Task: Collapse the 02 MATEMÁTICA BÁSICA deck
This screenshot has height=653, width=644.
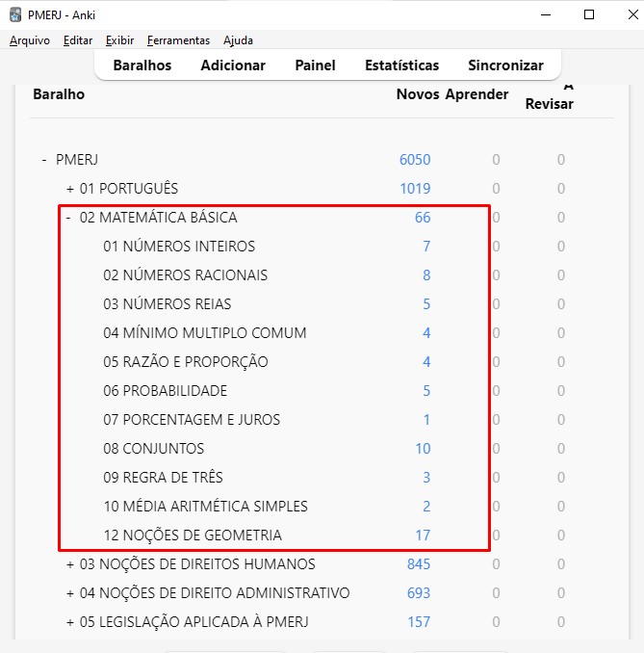Action: pyautogui.click(x=68, y=218)
